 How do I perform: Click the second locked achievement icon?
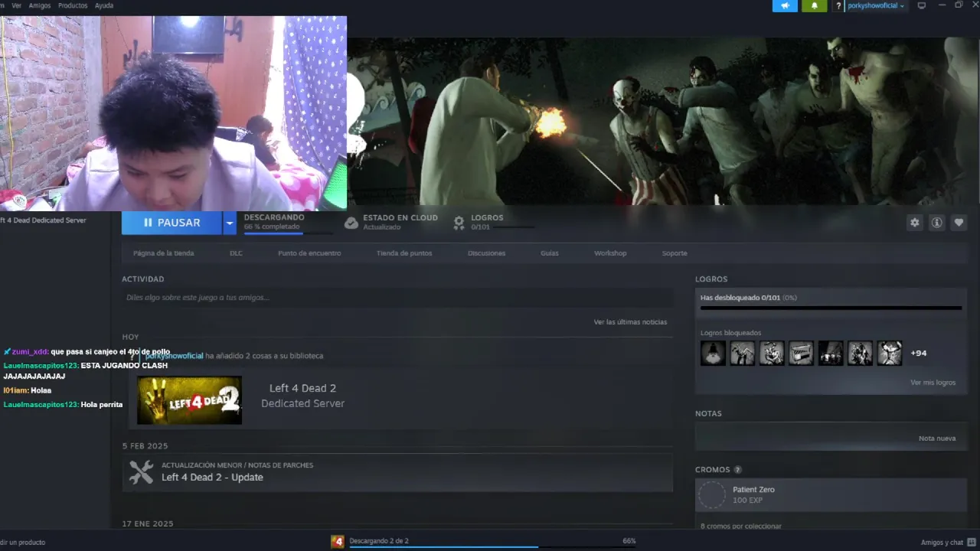coord(742,353)
